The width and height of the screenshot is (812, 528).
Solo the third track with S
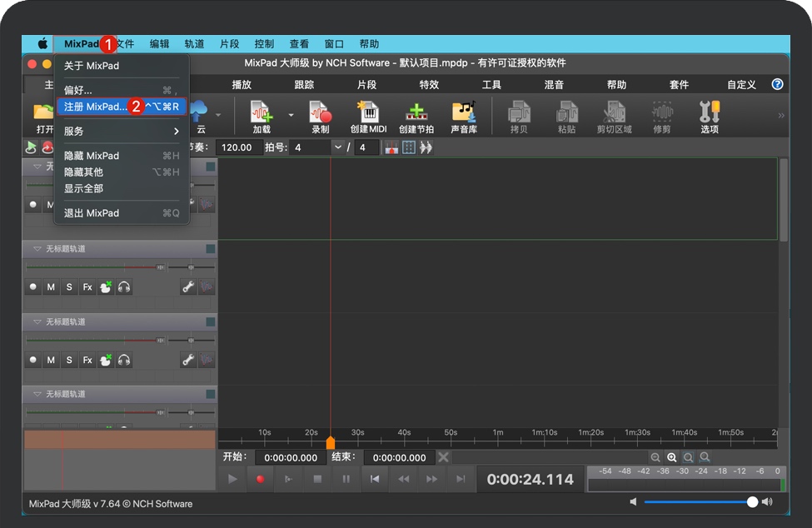[69, 360]
